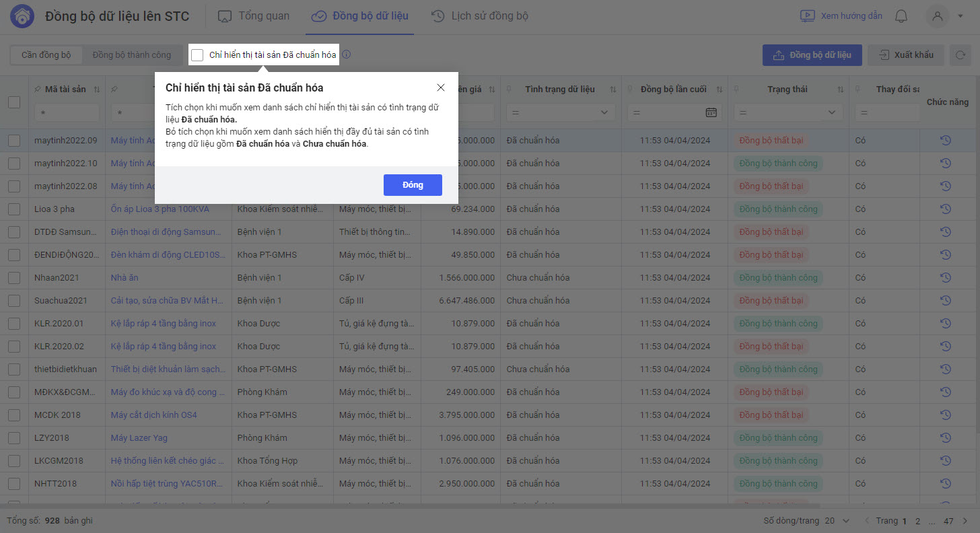Image resolution: width=980 pixels, height=533 pixels.
Task: Toggle Chỉ hiển thị tài sản Đã chuẩn hóa checkbox
Action: pyautogui.click(x=197, y=55)
